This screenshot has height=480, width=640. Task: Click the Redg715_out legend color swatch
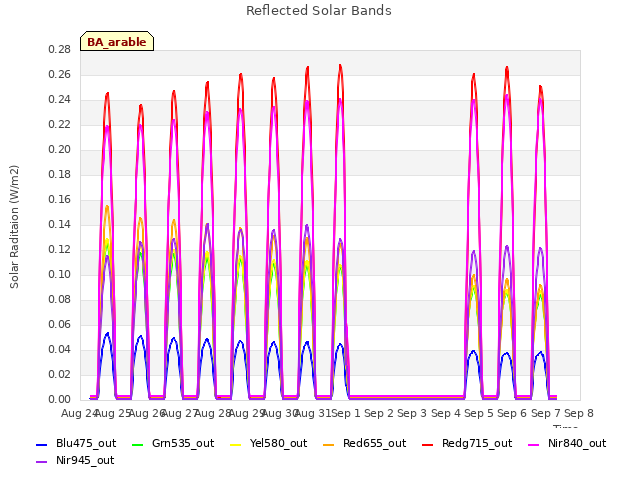pos(427,444)
